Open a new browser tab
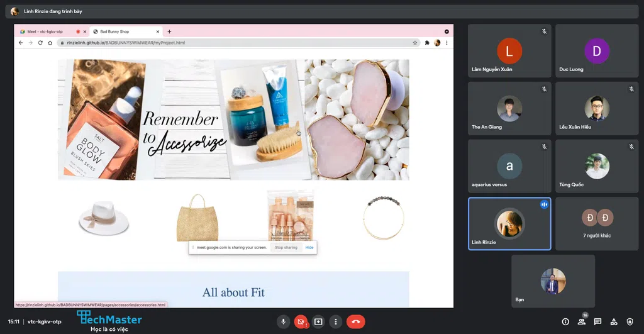 click(169, 31)
